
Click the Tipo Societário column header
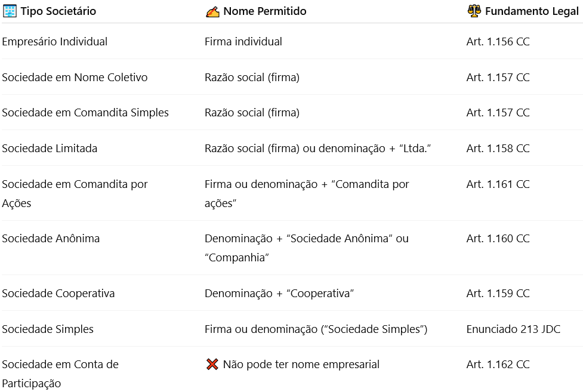(x=58, y=11)
